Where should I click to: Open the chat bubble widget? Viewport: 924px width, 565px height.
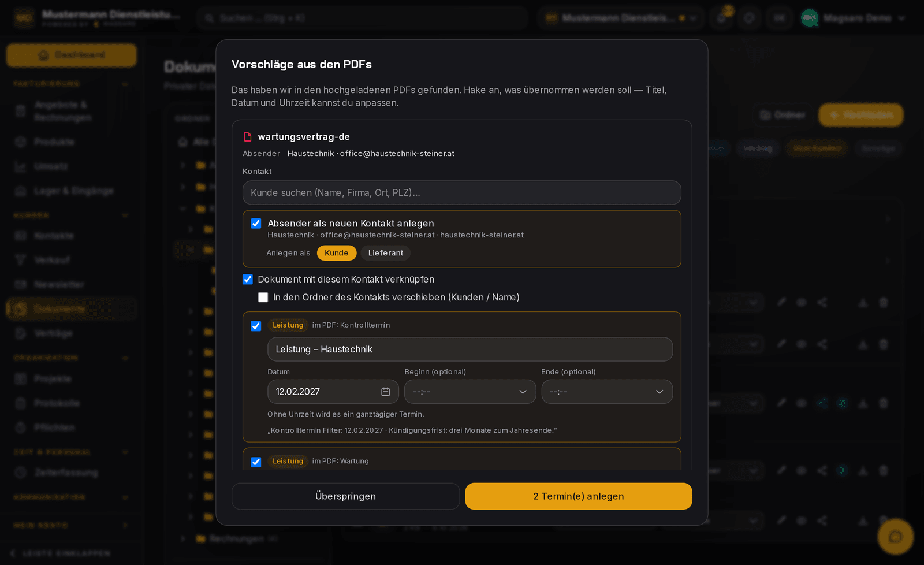click(x=895, y=537)
